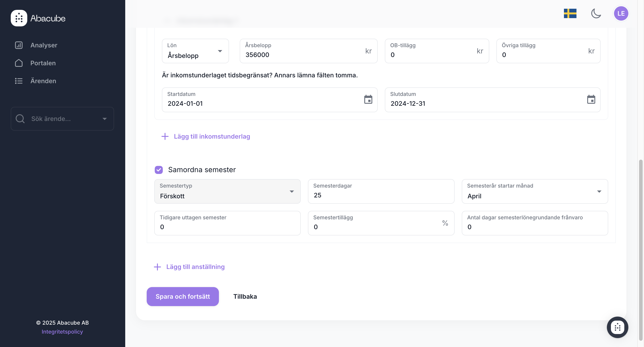The height and width of the screenshot is (347, 644).
Task: Open Portalen from the sidebar
Action: pos(43,63)
